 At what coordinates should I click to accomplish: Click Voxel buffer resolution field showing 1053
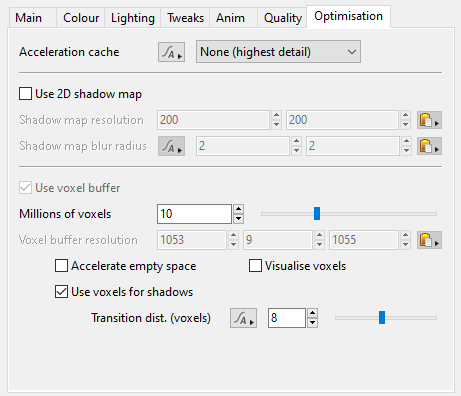pos(192,240)
